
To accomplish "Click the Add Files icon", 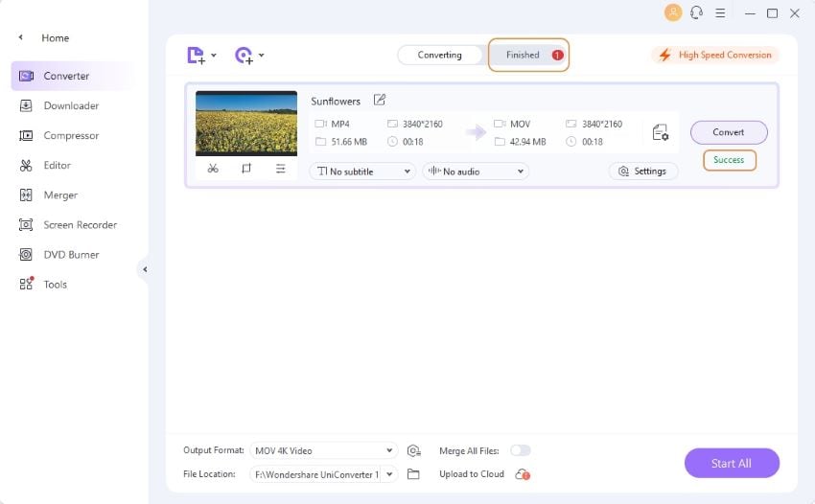I will point(196,55).
